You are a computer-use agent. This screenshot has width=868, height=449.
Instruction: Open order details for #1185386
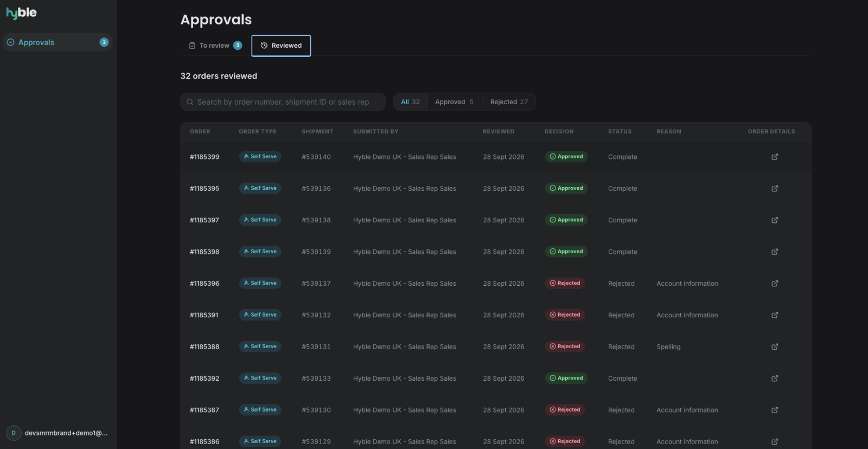(775, 441)
